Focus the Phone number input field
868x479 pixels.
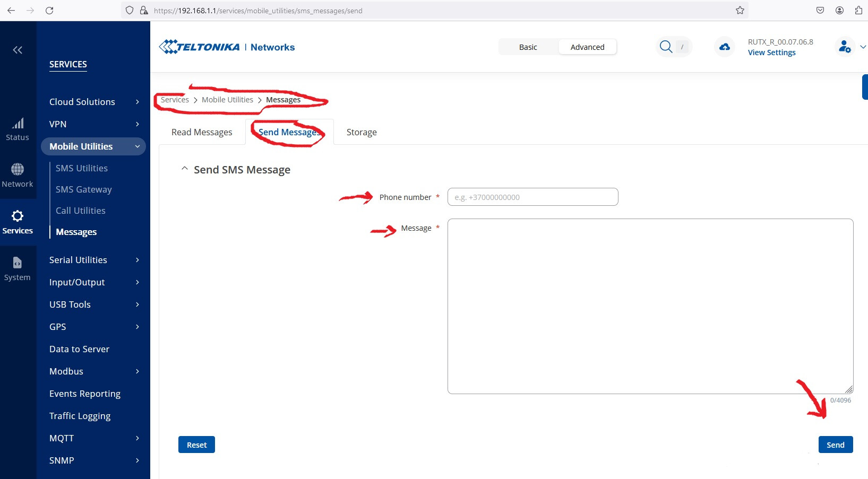click(533, 197)
